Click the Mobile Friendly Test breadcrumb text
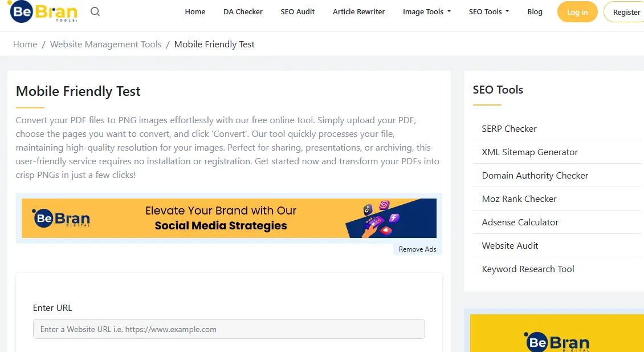644x352 pixels. (214, 44)
